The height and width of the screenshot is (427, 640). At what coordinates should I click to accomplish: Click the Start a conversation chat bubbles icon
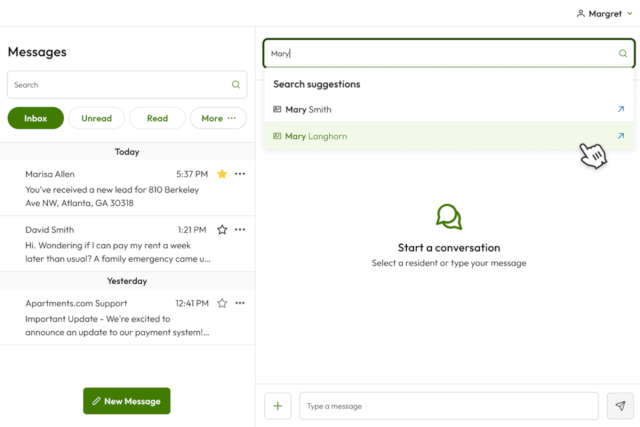pos(449,217)
